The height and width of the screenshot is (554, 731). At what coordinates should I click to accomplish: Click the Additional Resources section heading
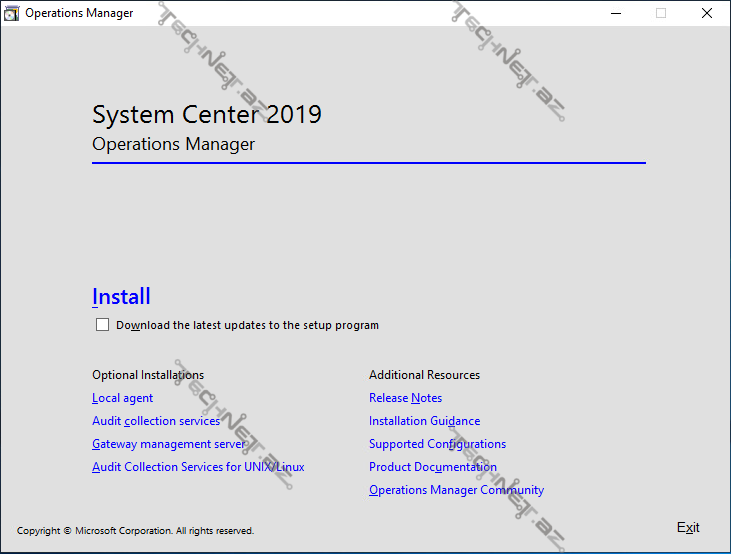(x=424, y=375)
